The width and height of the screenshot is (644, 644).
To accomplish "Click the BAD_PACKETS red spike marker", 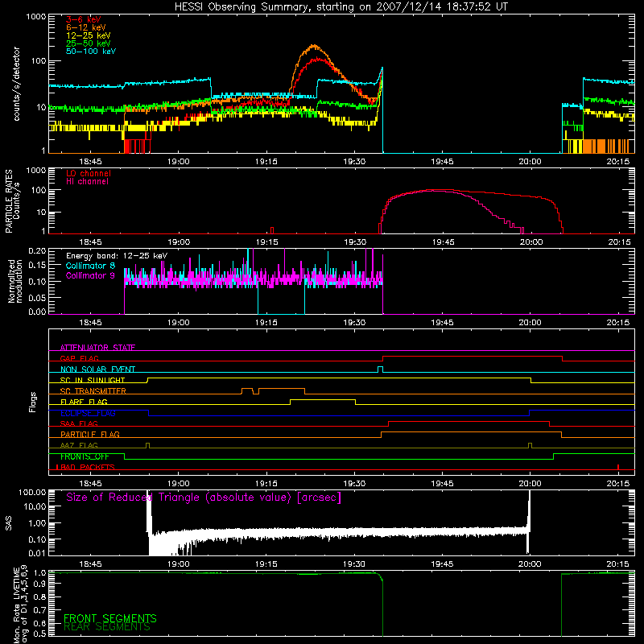I will point(618,467).
